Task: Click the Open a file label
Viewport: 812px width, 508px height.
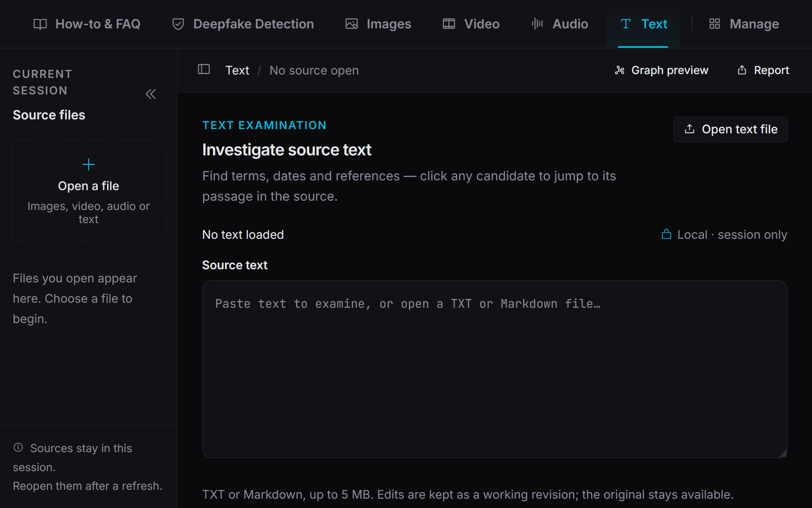Action: pyautogui.click(x=88, y=186)
